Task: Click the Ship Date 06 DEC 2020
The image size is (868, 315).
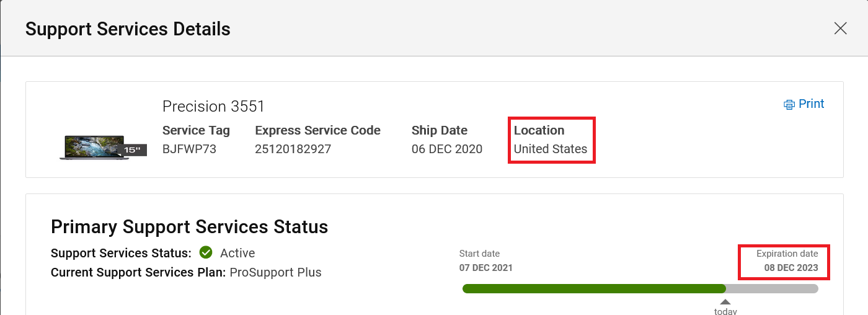Action: [446, 149]
